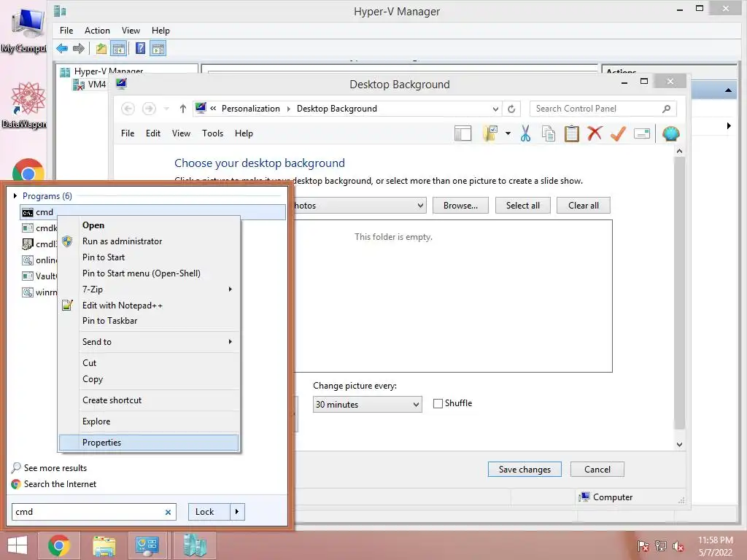The height and width of the screenshot is (560, 747).
Task: Open the DataWagon desktop shortcut
Action: click(28, 106)
